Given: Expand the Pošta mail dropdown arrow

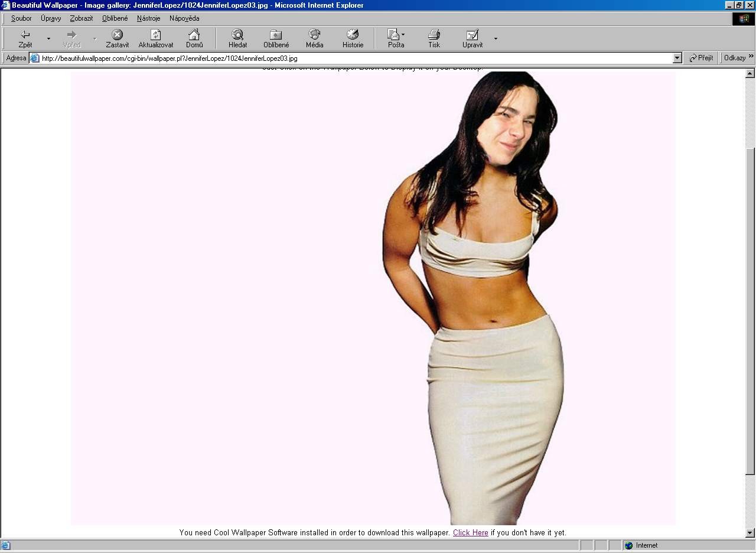Looking at the screenshot, I should (403, 34).
